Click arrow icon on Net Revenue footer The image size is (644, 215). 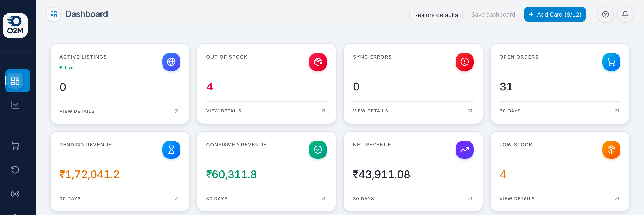coord(470,198)
